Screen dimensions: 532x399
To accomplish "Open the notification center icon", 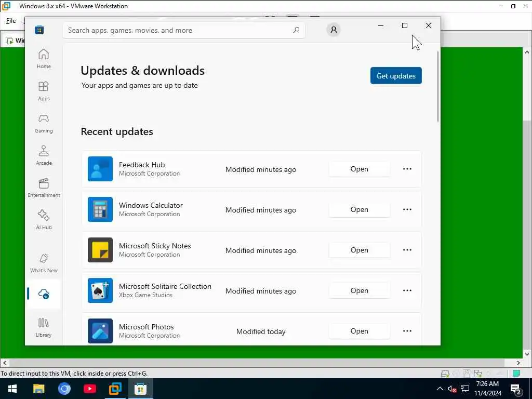I will coord(515,389).
